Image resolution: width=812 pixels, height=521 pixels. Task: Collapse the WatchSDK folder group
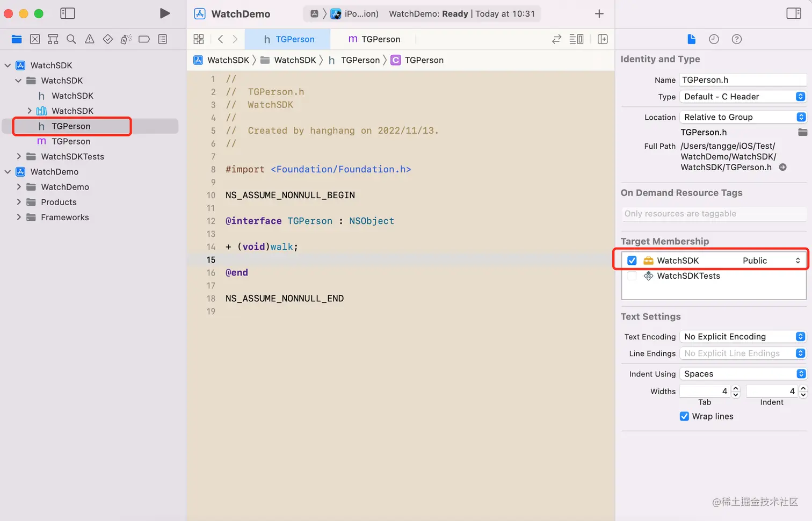(x=18, y=81)
